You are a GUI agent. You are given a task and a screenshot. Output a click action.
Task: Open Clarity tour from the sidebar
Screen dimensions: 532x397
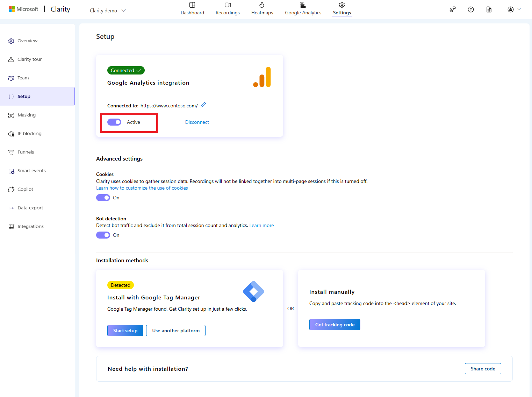click(37, 59)
